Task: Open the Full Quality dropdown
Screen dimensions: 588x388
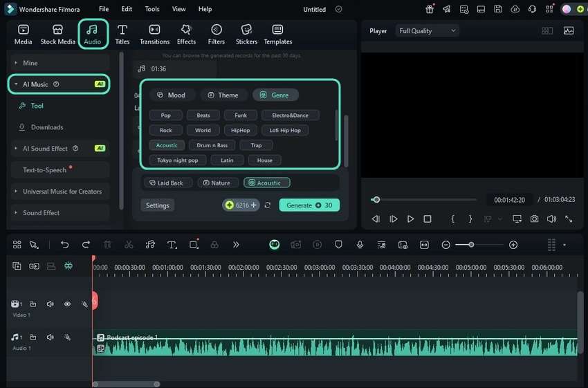Action: [x=427, y=30]
